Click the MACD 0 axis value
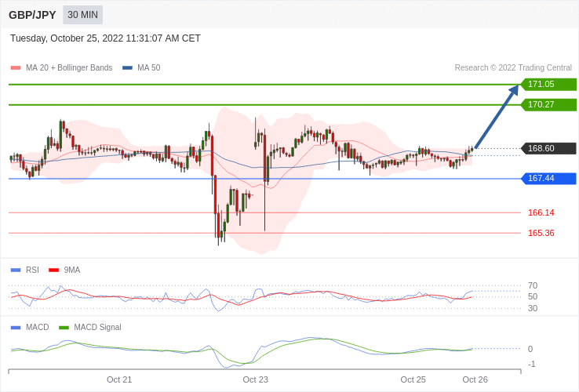Viewport: 579px width, 392px height. pos(530,349)
